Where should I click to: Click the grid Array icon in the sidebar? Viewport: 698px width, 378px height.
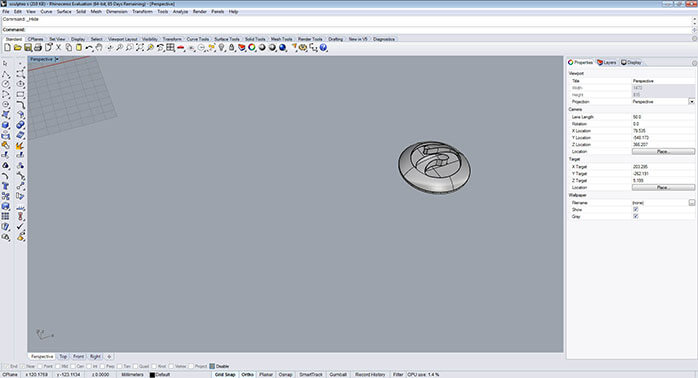[x=6, y=216]
